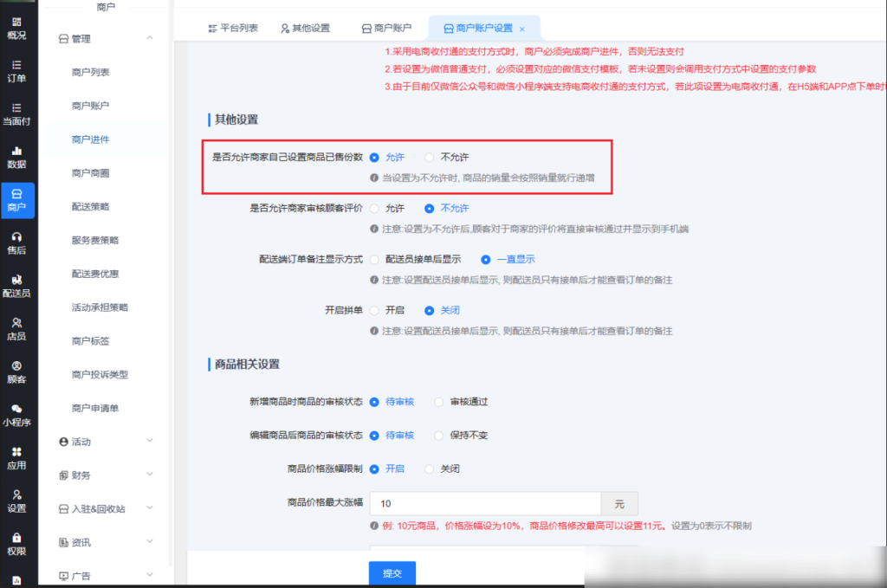
Task: Open the 权限 lock icon
Action: click(16, 543)
